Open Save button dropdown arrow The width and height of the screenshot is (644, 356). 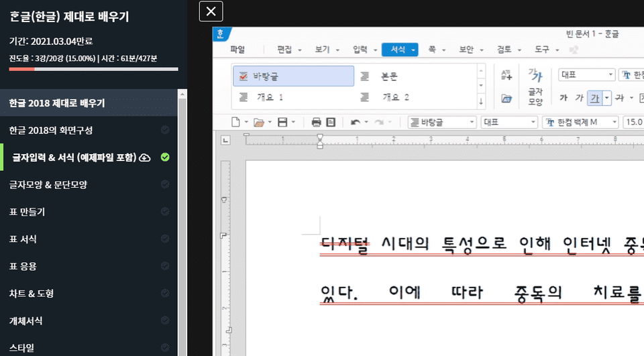[x=293, y=122]
